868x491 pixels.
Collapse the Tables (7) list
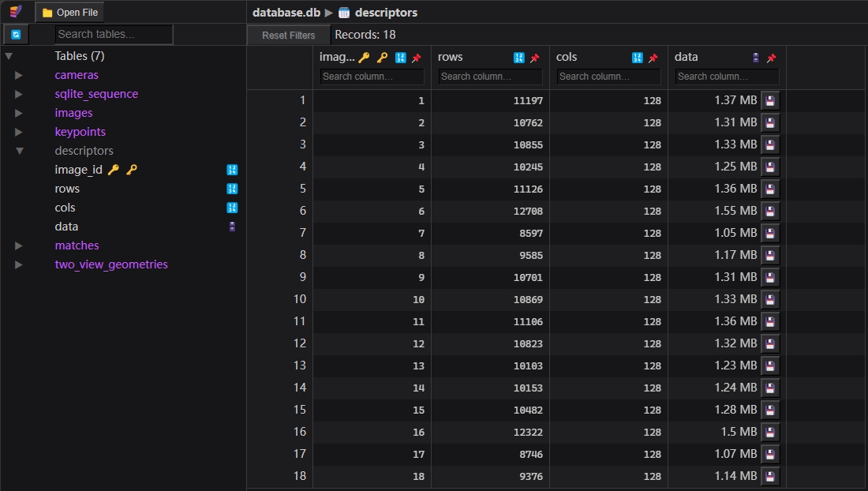click(9, 56)
